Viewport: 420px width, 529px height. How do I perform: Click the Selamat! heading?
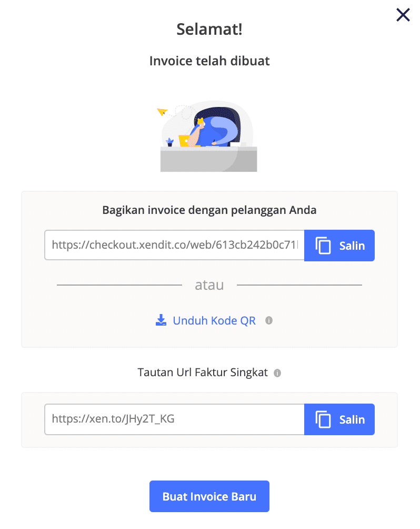point(209,30)
